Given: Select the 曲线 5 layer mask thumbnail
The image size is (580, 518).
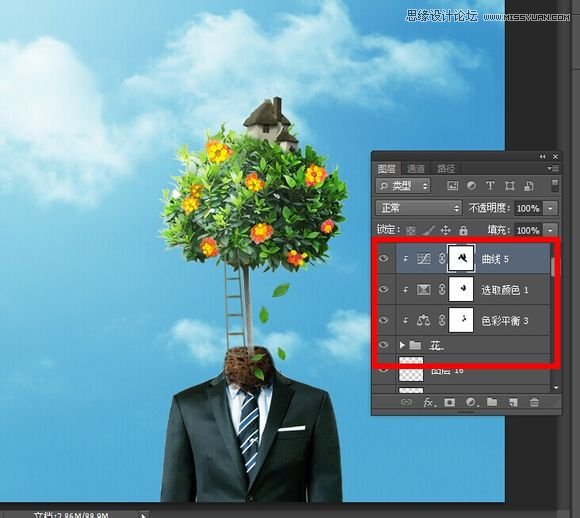Looking at the screenshot, I should (461, 258).
